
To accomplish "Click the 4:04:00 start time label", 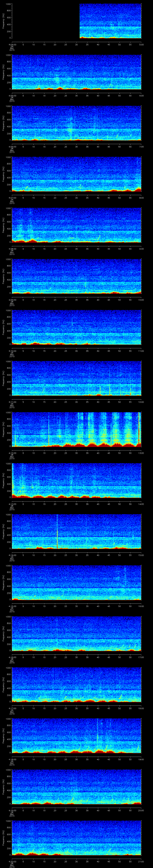I will click(12, 44).
